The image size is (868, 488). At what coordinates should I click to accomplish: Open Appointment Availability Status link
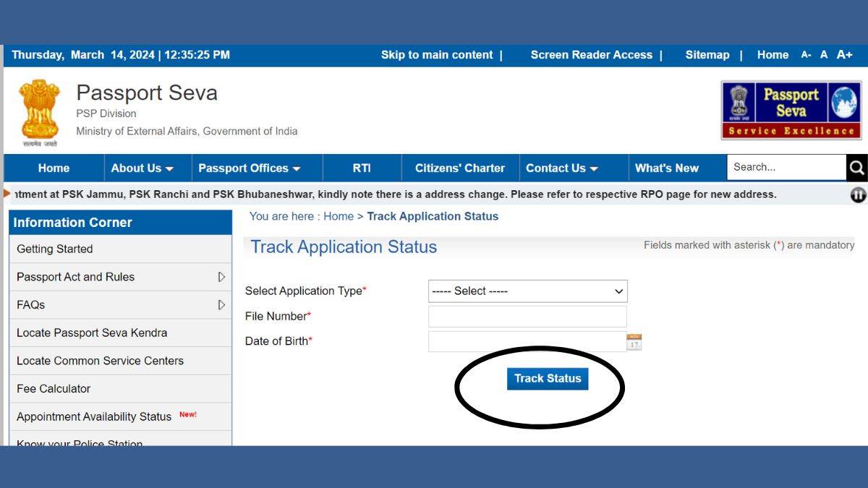click(x=120, y=416)
